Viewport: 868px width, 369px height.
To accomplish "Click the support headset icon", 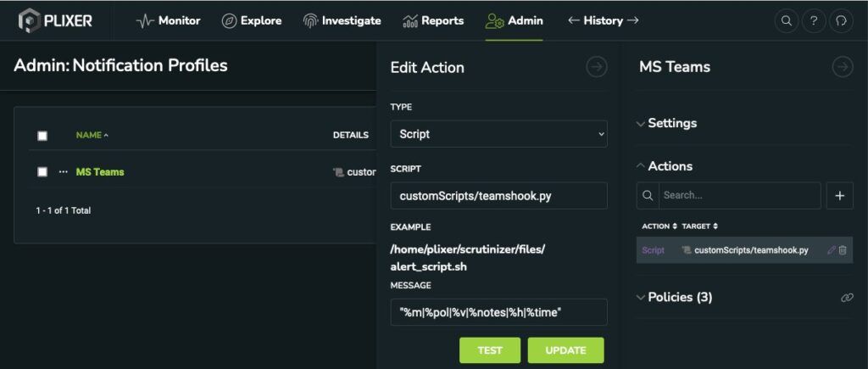I will pos(841,21).
